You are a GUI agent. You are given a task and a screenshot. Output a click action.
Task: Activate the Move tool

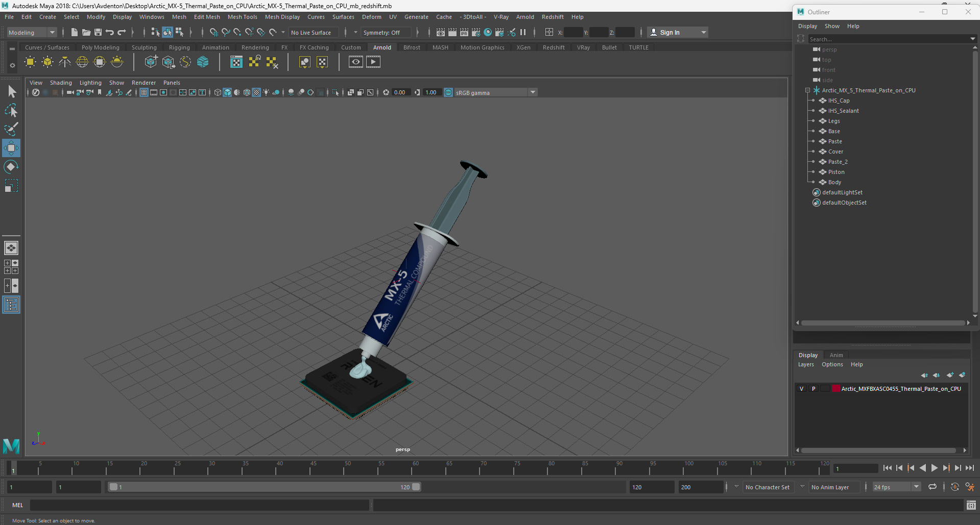pyautogui.click(x=11, y=148)
